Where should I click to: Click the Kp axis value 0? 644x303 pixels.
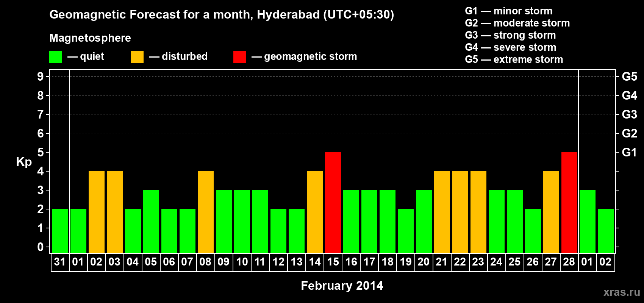[x=41, y=247]
